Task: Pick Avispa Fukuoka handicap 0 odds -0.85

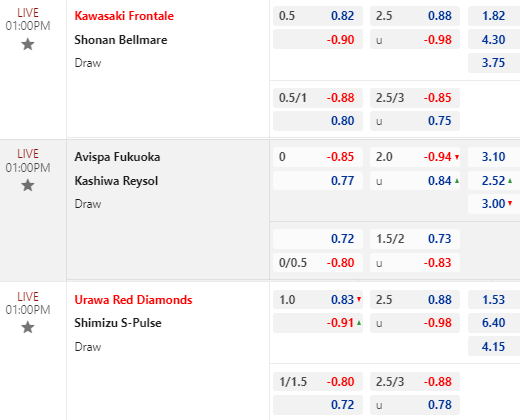Action: (318, 157)
